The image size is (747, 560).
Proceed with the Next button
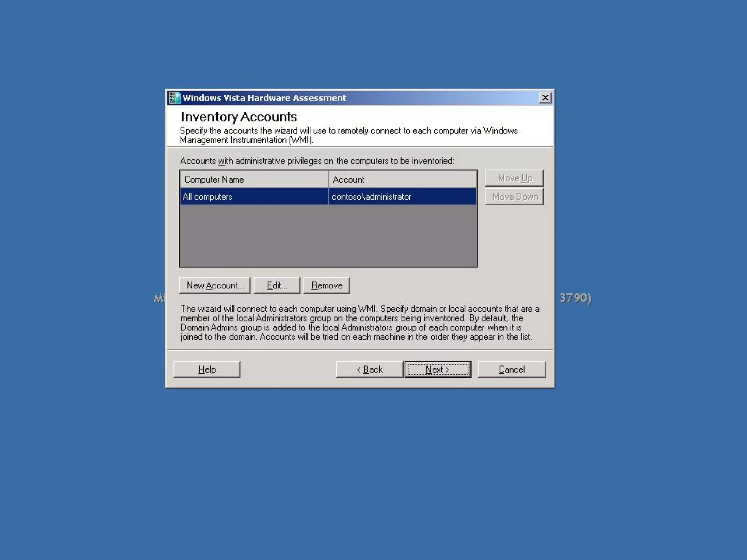pos(438,369)
